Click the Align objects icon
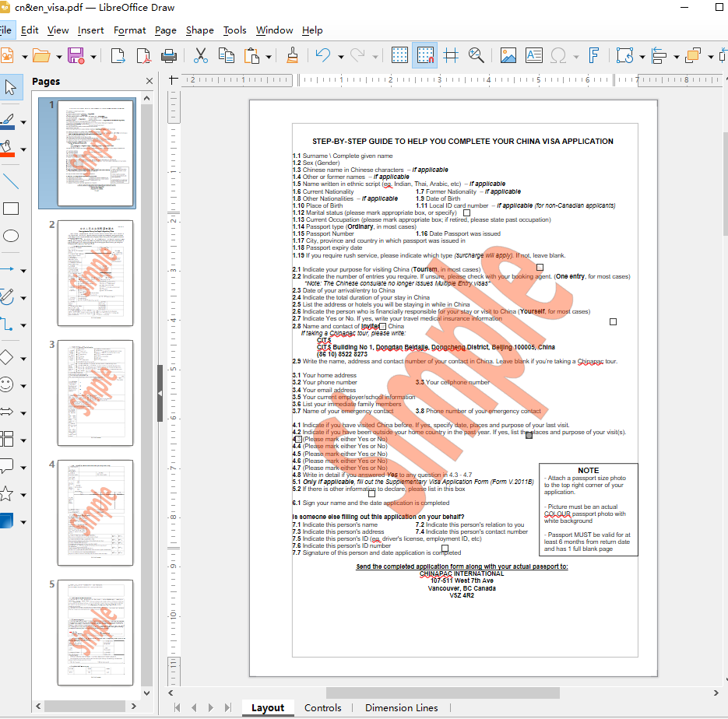The image size is (728, 719). [x=659, y=56]
